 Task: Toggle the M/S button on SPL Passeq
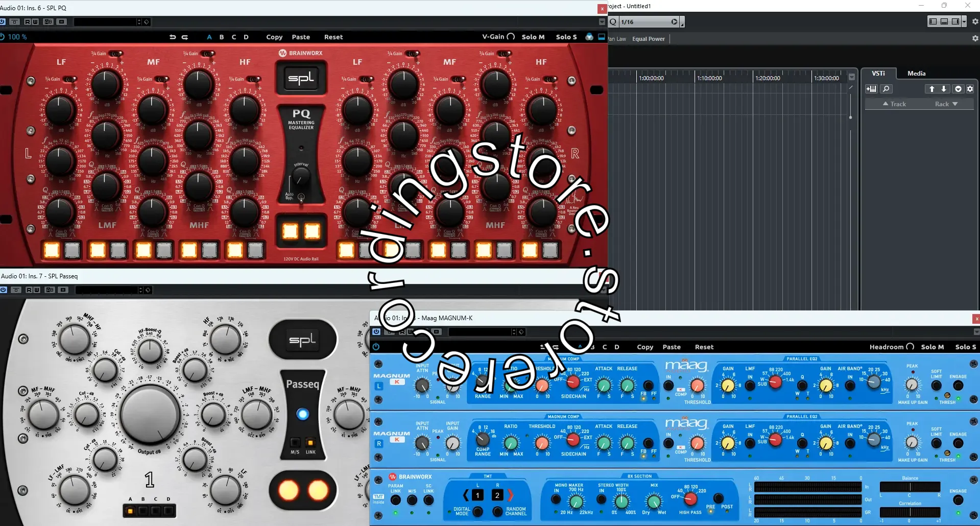click(x=295, y=442)
